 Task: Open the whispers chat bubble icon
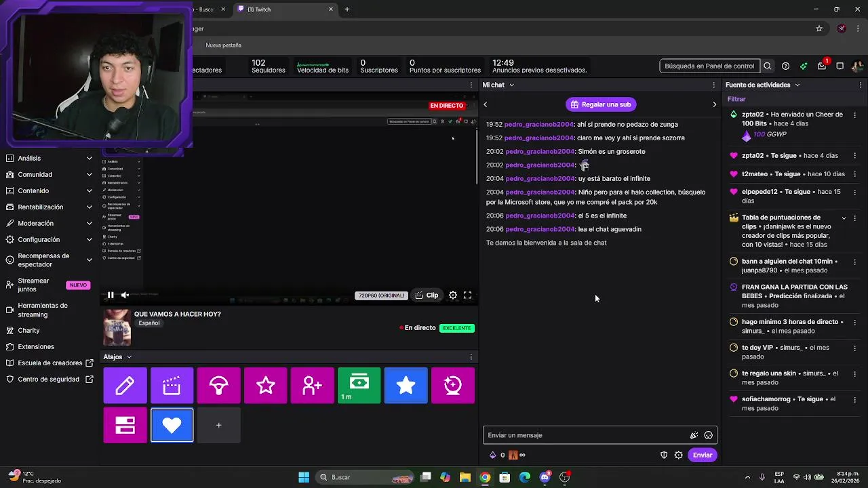(x=840, y=66)
